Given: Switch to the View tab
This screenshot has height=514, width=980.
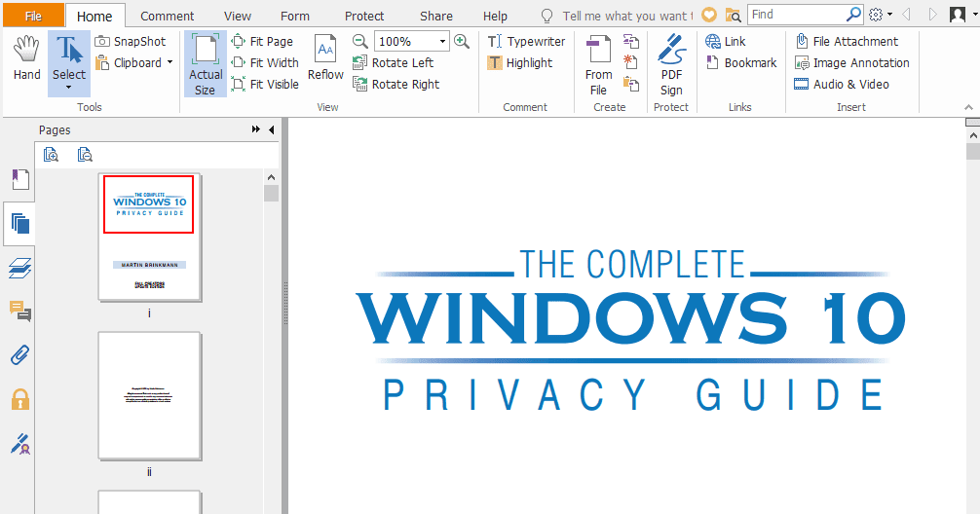Looking at the screenshot, I should (x=238, y=16).
